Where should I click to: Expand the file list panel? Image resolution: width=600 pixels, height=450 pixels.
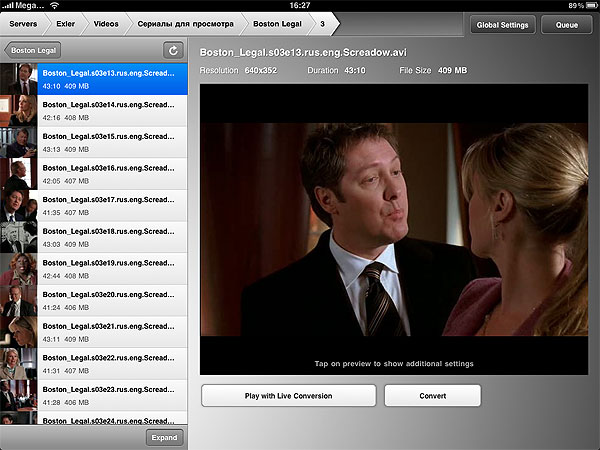tap(164, 437)
